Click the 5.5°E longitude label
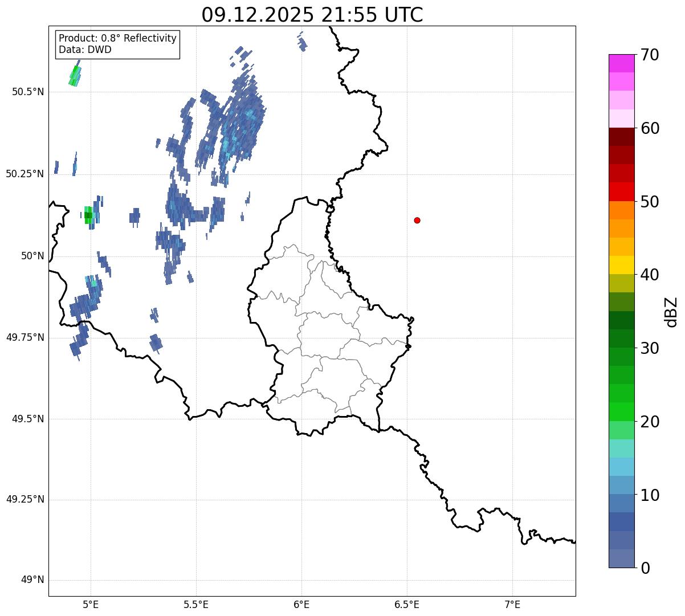This screenshot has width=685, height=616. click(x=196, y=605)
